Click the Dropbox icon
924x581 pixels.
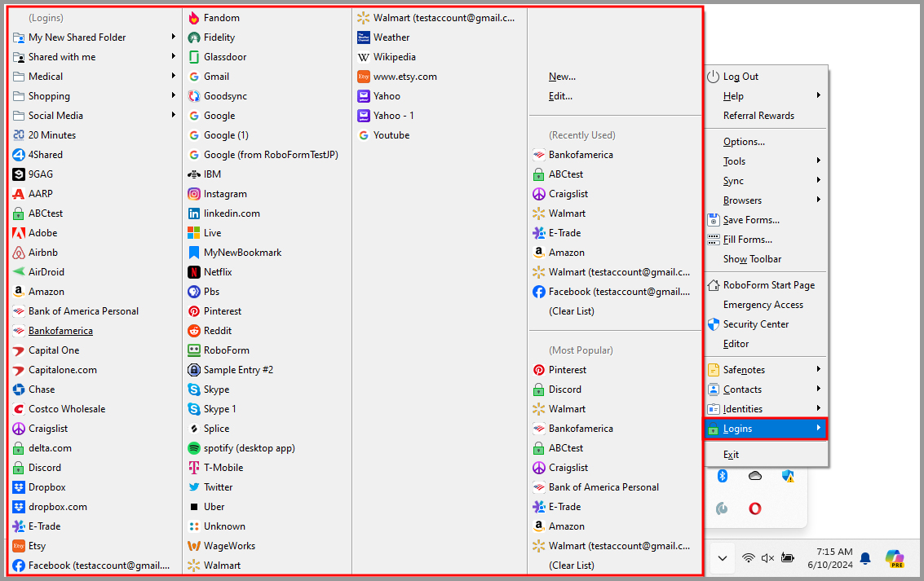pos(19,487)
